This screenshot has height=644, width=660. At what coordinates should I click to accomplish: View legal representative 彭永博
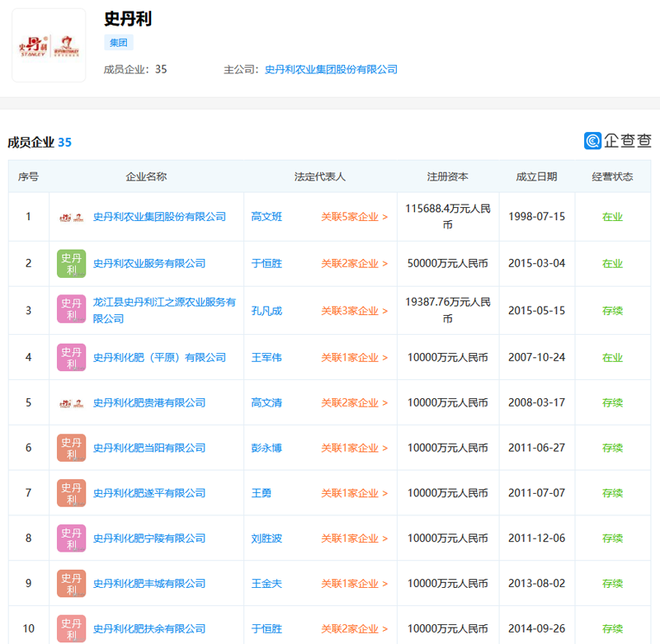click(266, 448)
